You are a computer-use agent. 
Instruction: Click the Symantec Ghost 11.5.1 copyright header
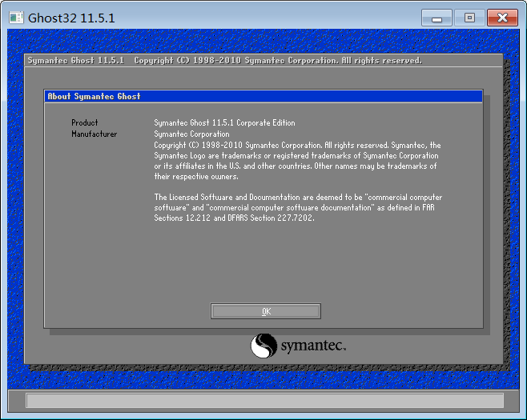(x=224, y=61)
